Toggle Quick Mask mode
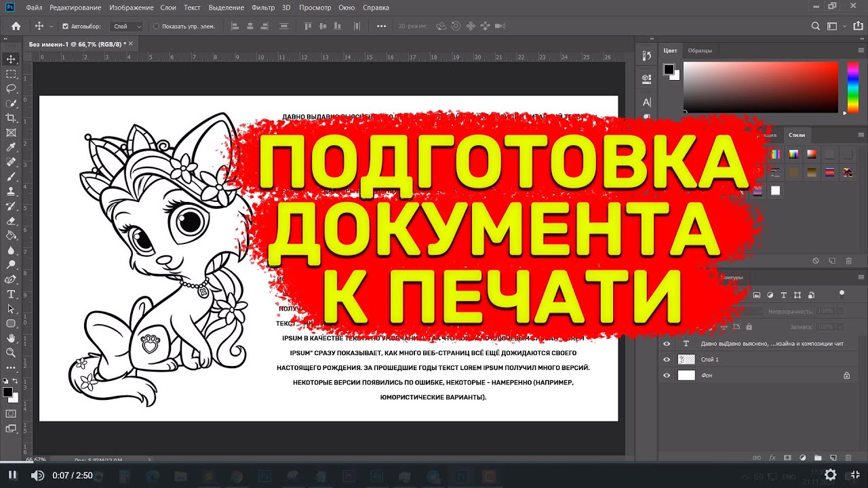 click(x=11, y=413)
